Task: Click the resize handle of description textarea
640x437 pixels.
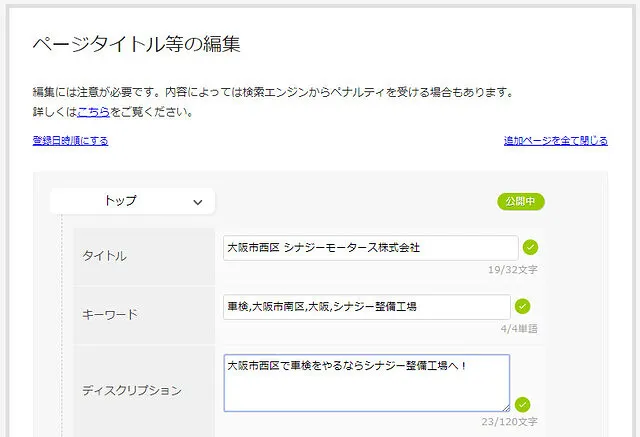Action: click(x=506, y=407)
